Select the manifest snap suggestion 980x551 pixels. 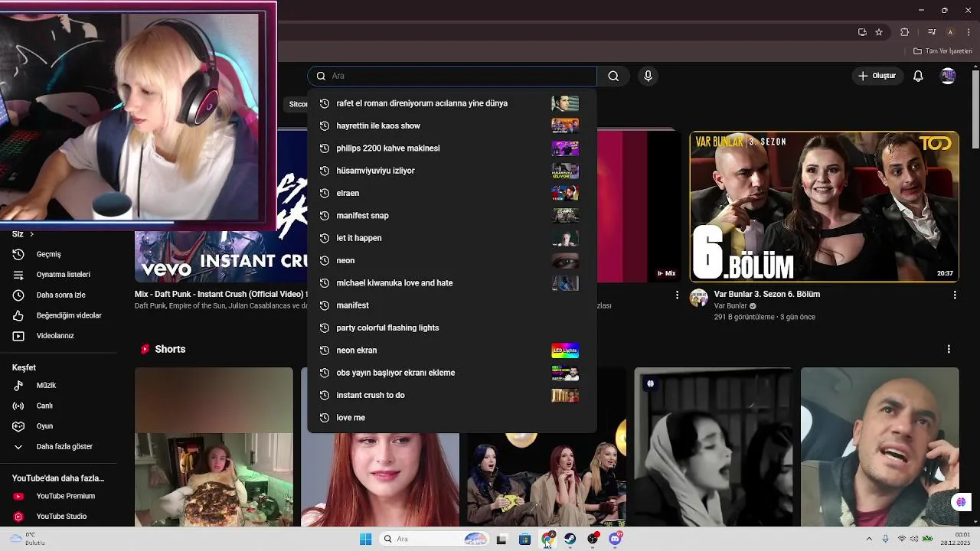452,215
